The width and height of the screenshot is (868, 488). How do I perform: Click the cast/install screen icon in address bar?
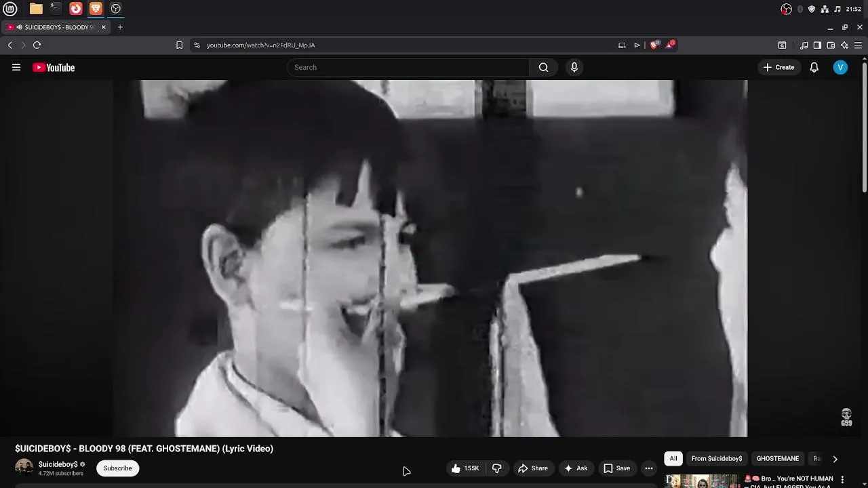point(622,45)
